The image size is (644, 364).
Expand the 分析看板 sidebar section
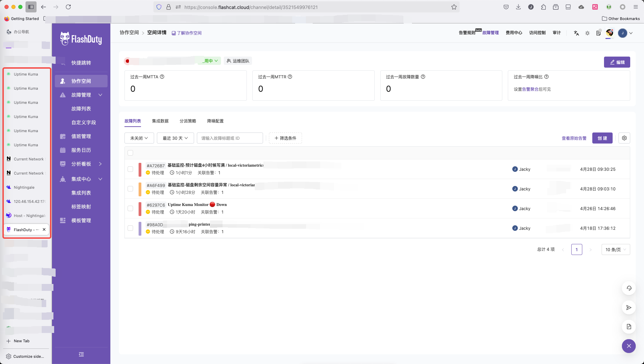[x=100, y=164]
